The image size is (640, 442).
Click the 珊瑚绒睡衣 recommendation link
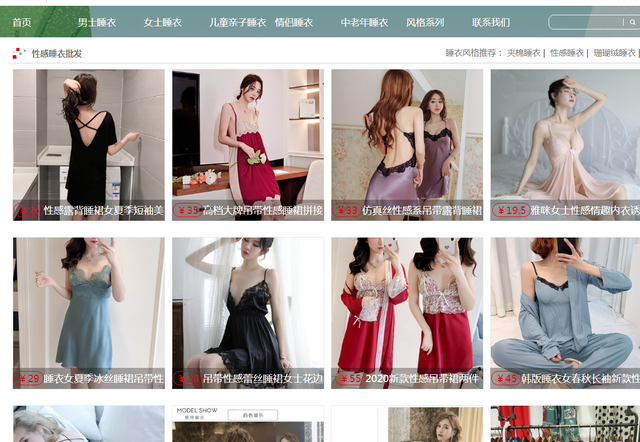(615, 53)
